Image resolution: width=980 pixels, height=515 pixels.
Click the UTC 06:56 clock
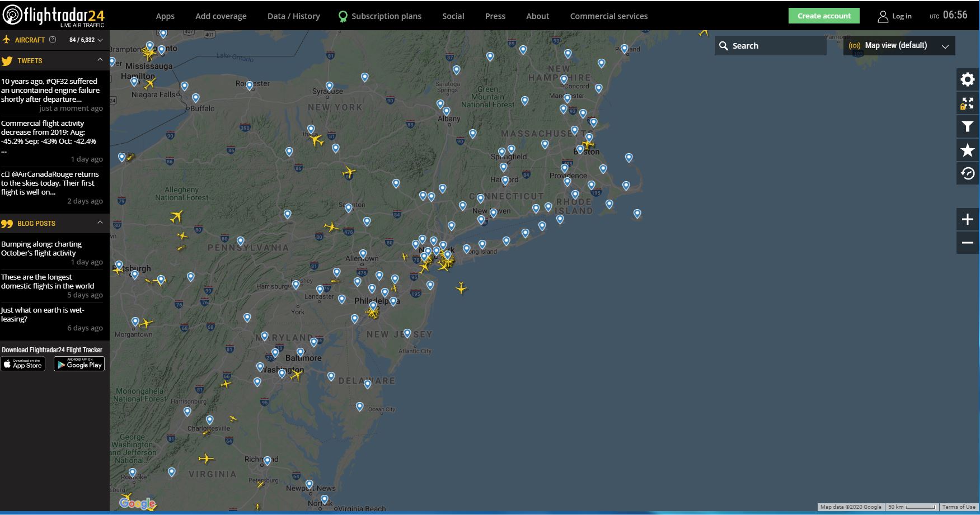(949, 16)
